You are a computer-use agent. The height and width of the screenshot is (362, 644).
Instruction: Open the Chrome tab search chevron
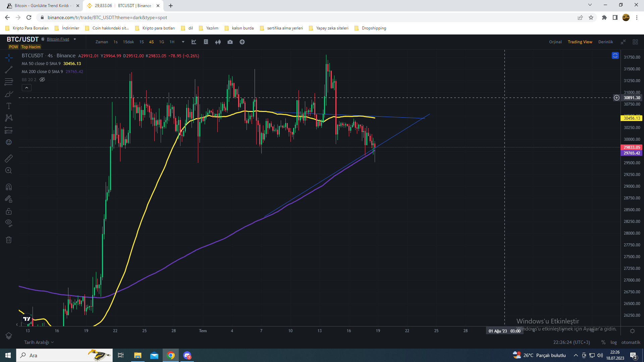pos(590,5)
